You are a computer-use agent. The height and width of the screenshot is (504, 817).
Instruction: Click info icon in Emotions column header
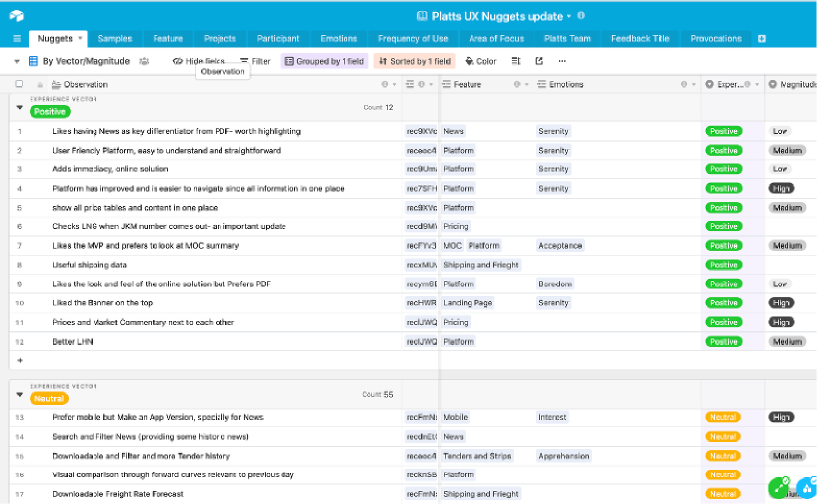[x=684, y=84]
